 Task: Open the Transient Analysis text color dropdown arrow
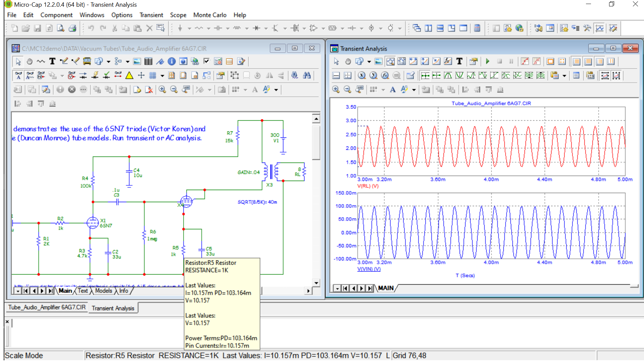[x=414, y=89]
